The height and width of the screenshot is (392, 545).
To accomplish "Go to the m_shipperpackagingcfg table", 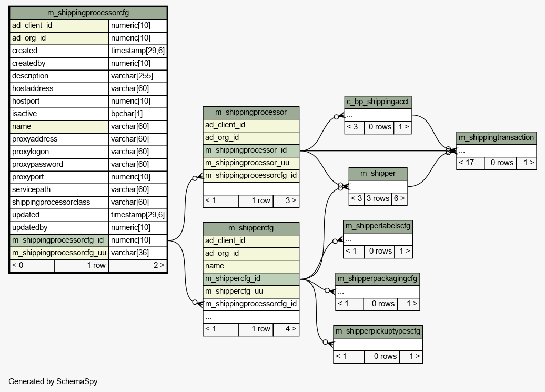I will point(378,279).
